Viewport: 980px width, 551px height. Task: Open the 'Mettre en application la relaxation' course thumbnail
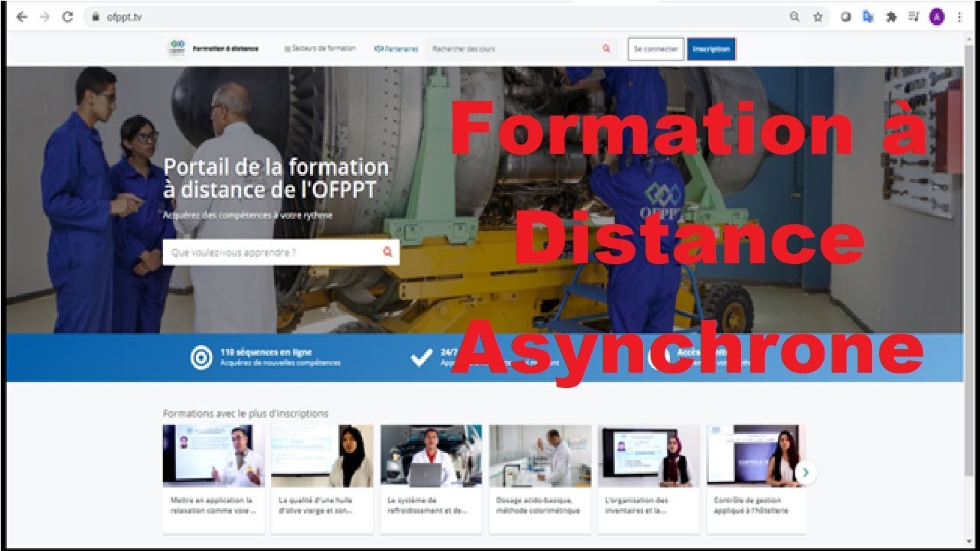214,456
